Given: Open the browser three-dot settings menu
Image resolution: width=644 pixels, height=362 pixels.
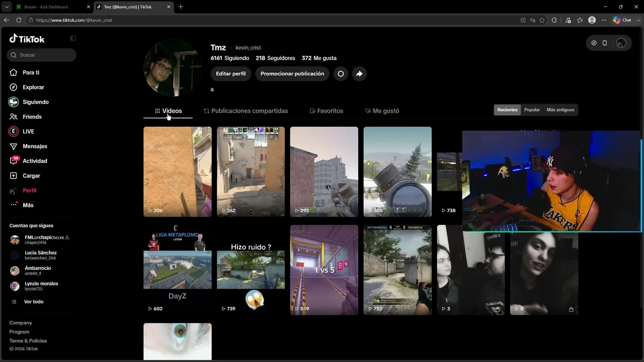Looking at the screenshot, I should [x=604, y=20].
